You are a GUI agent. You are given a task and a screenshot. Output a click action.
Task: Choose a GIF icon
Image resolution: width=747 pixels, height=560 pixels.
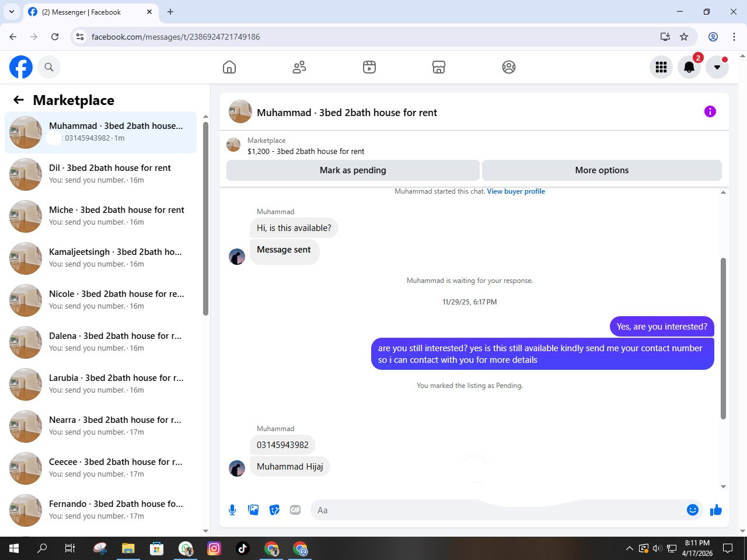pos(295,510)
